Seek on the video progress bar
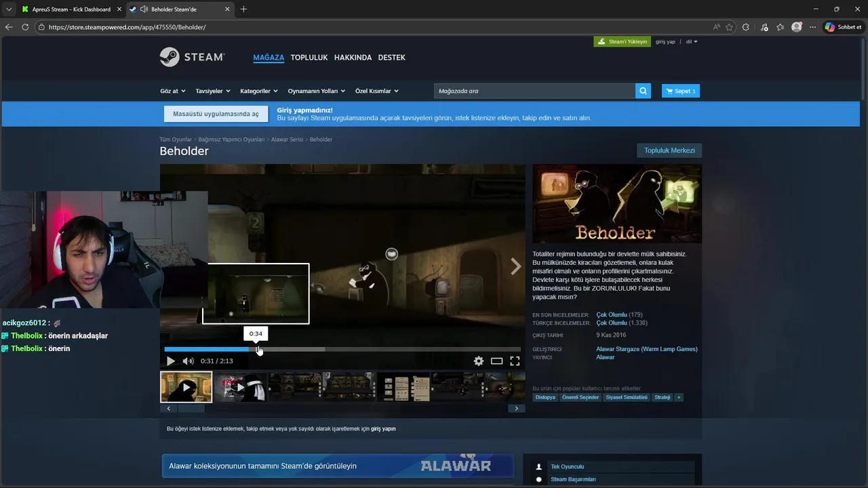 342,350
